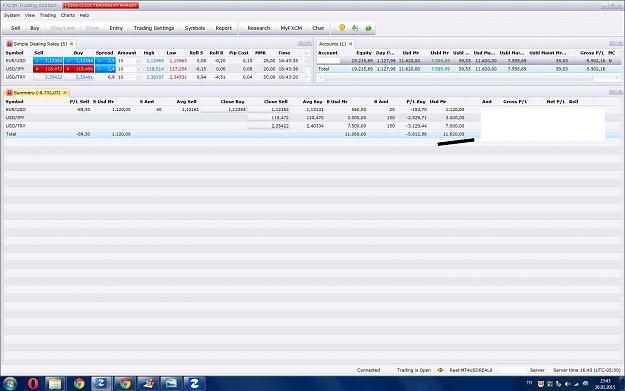Click the yellow lightbulb icon in the toolbar
Viewport: 625px width, 391px height.
pyautogui.click(x=342, y=28)
